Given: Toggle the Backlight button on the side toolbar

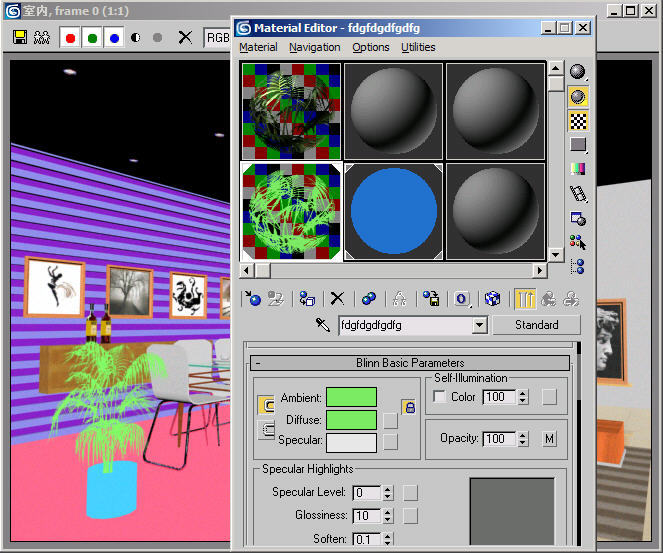Looking at the screenshot, I should click(578, 96).
